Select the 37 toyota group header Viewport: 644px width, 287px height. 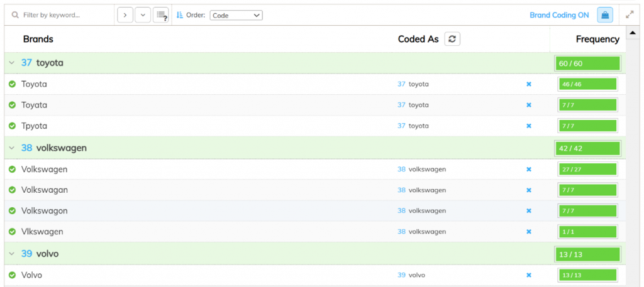[x=315, y=63]
